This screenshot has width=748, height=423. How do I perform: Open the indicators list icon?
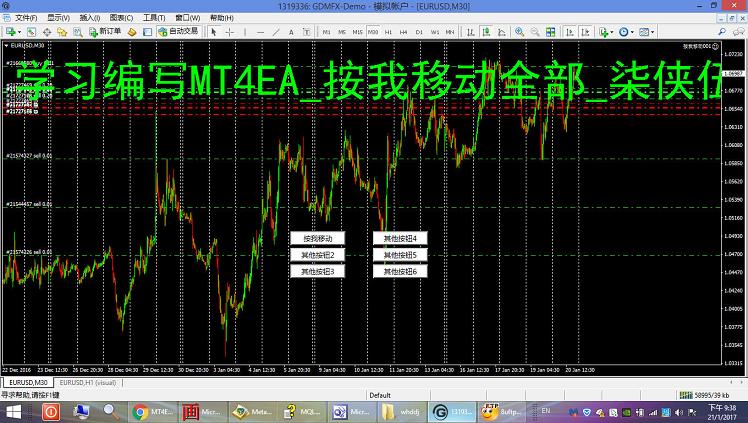(x=603, y=32)
